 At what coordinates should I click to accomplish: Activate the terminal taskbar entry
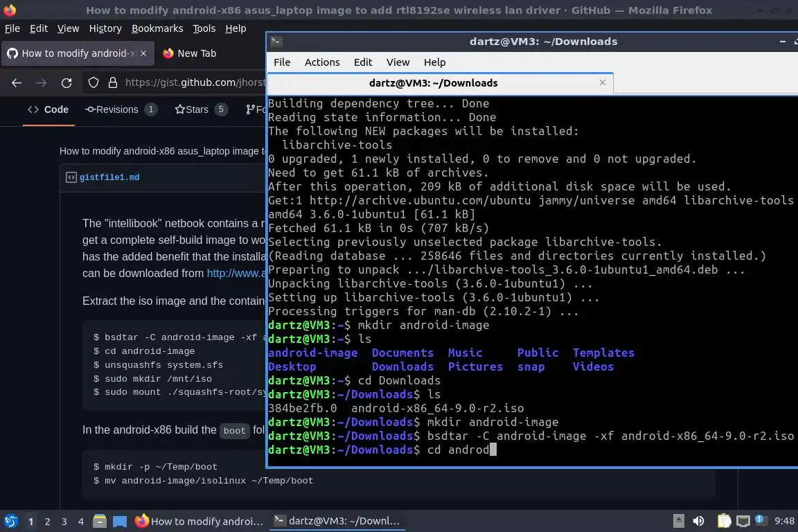(337, 521)
